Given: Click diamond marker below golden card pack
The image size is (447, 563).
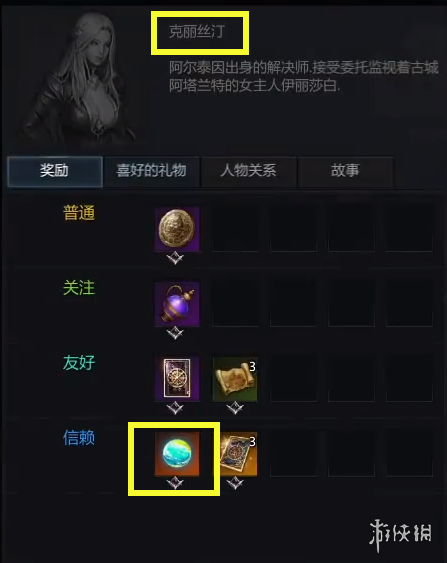Looking at the screenshot, I should pos(235,483).
